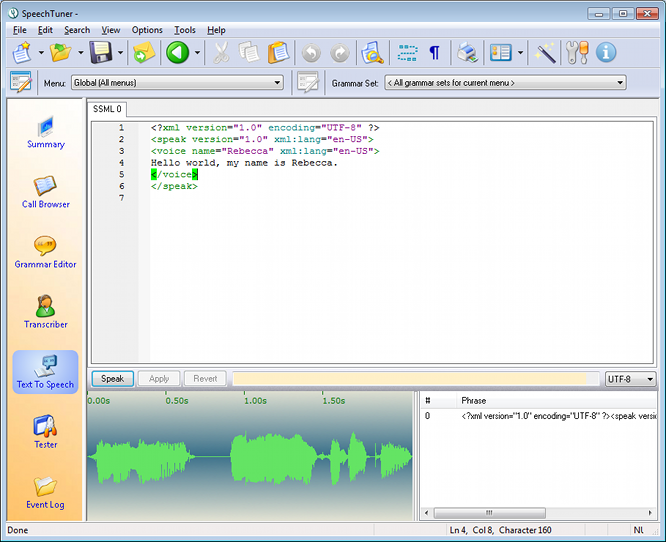Screen dimensions: 666x542
Task: Open the Options menu
Action: tap(147, 30)
